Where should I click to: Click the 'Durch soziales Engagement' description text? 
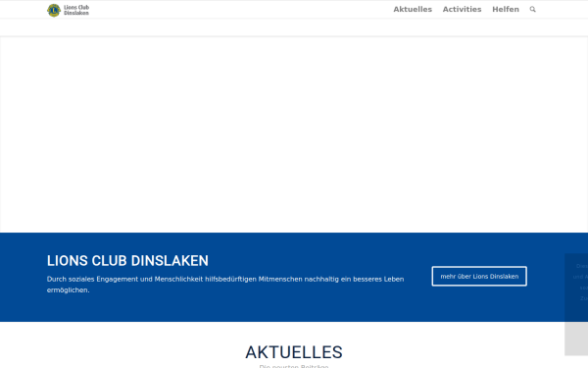[225, 285]
